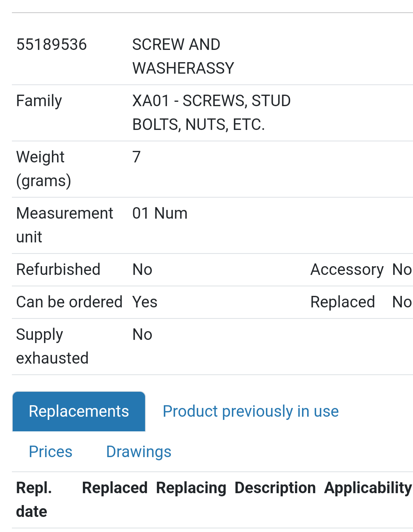Switch to Product previously in use tab
Viewport: 413px width, 532px height.
[250, 411]
